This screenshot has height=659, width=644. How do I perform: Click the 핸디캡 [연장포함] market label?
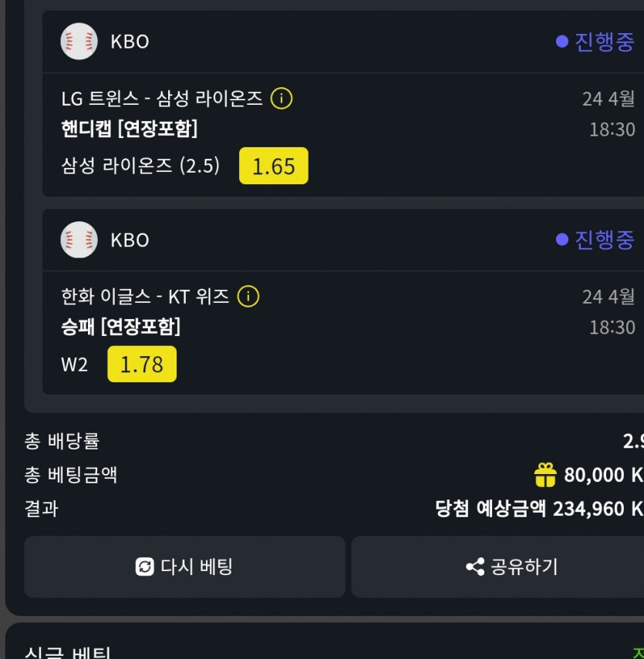click(x=130, y=129)
